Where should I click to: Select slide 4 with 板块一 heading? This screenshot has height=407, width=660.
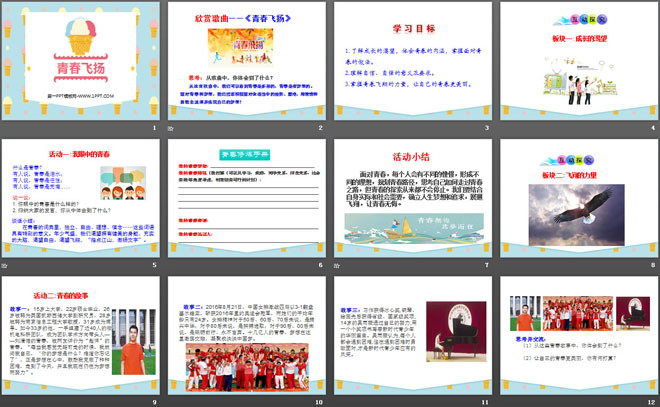click(x=579, y=61)
